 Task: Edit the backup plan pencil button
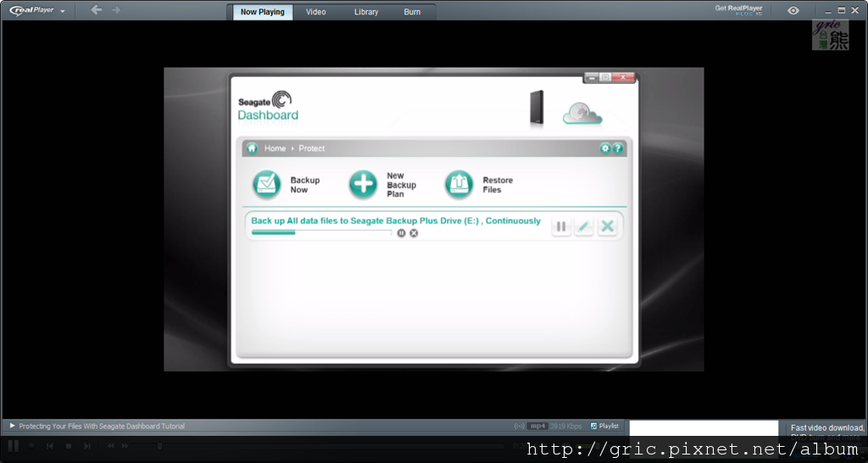pos(583,226)
